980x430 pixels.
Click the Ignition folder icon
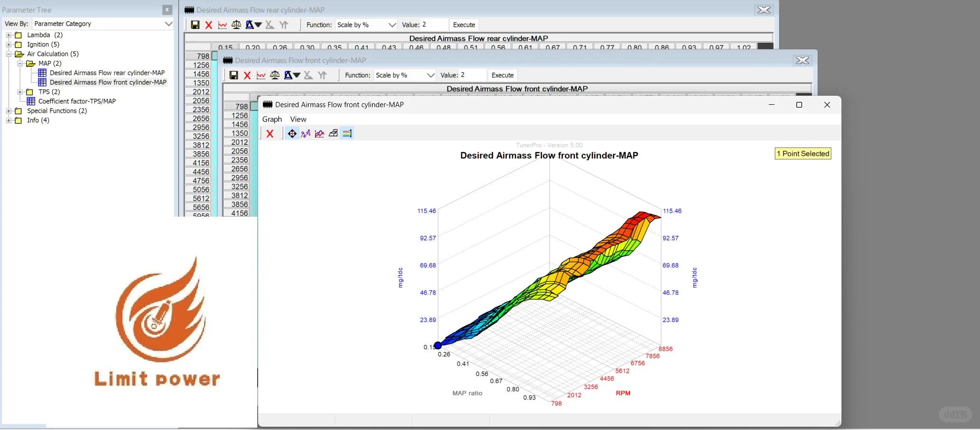pos(19,45)
